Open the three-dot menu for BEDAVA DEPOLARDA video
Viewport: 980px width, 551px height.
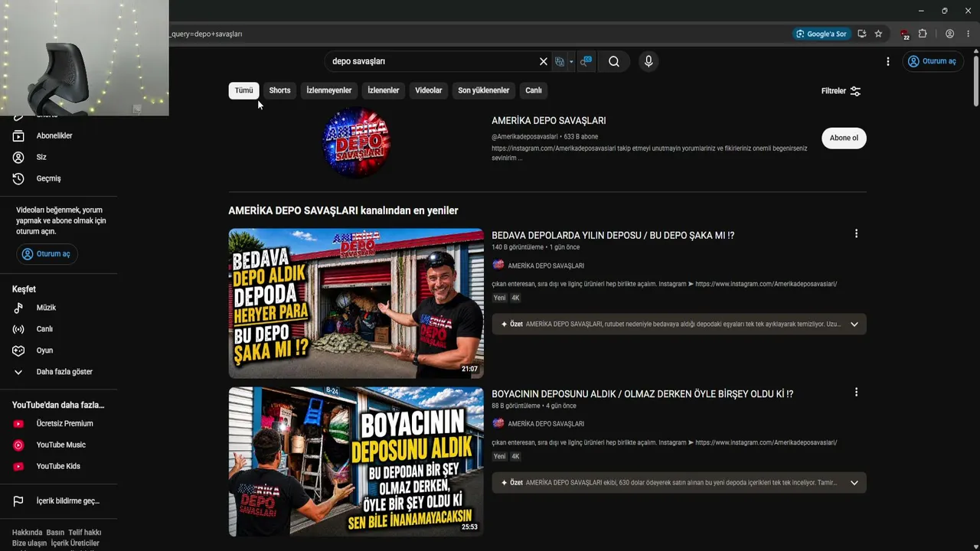(x=856, y=234)
